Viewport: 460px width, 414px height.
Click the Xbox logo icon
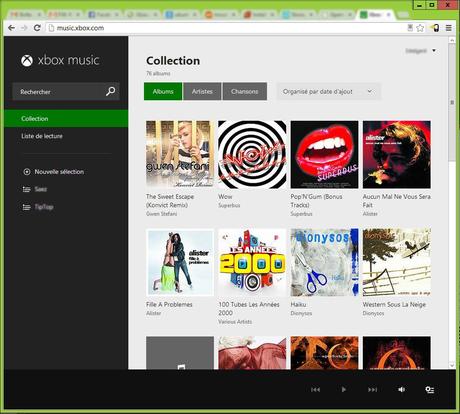(27, 60)
